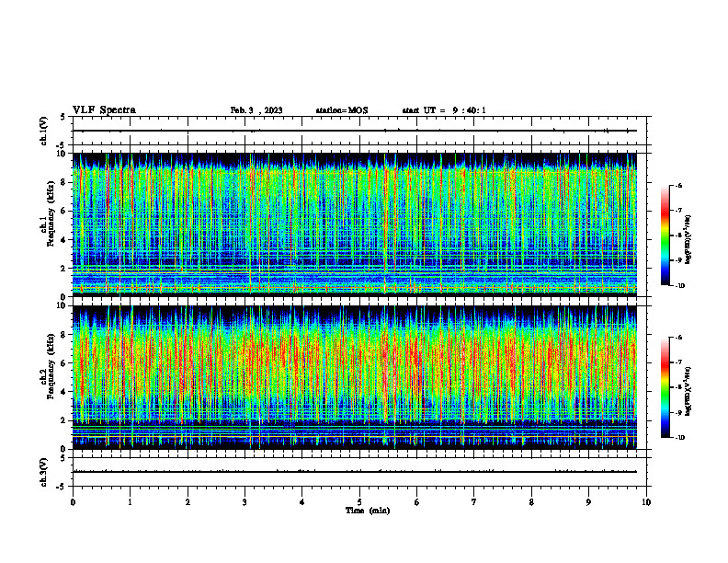
Task: Click the "5" tick on the Time axis
Action: pos(359,502)
